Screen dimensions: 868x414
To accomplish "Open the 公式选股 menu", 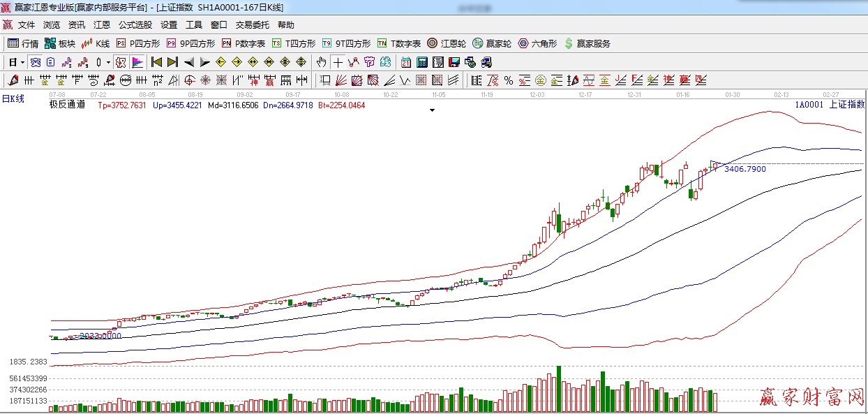I will tap(135, 25).
